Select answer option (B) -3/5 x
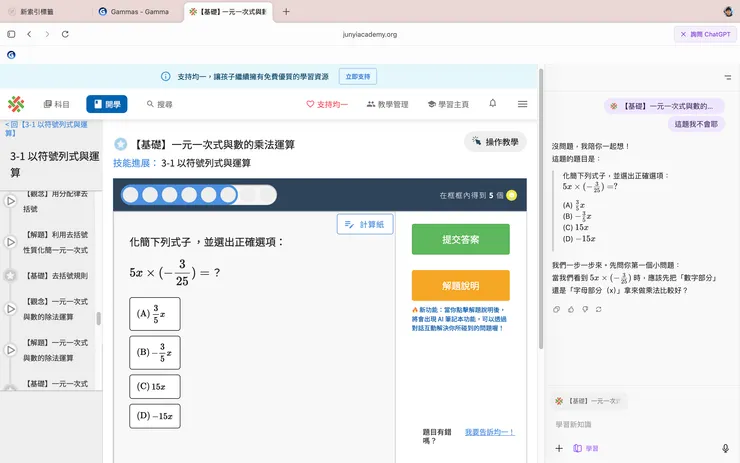Viewport: 740px width, 463px height. 155,353
